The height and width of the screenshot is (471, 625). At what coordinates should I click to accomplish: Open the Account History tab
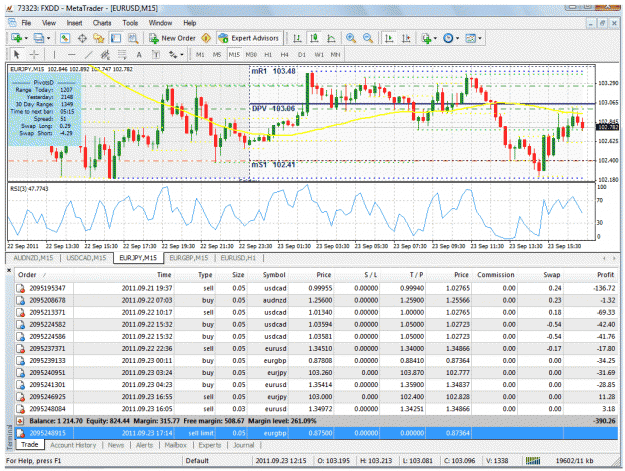pos(73,445)
